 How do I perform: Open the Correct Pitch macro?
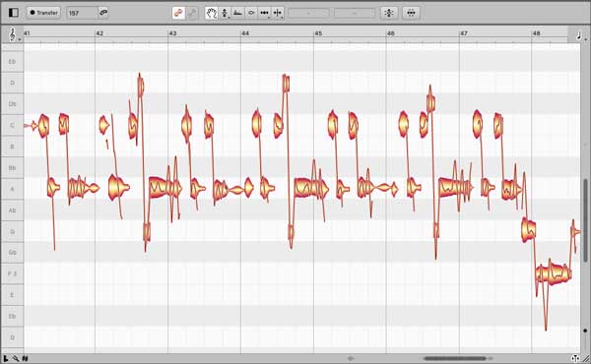click(x=389, y=13)
